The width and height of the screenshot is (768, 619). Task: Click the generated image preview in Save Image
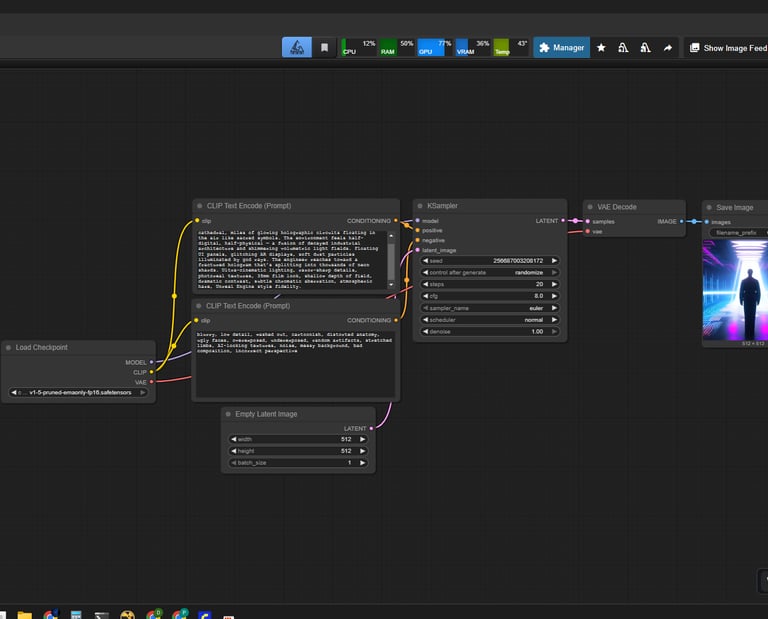pyautogui.click(x=735, y=289)
